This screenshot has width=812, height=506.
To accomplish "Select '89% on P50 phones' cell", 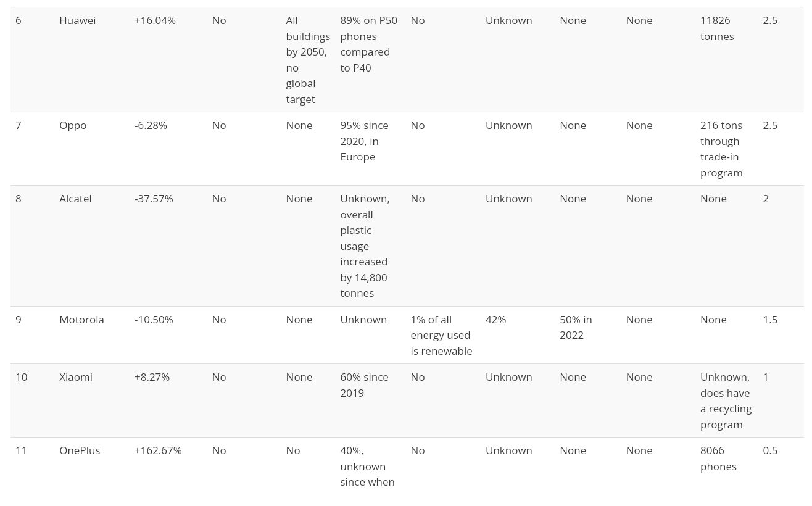I will (x=368, y=44).
